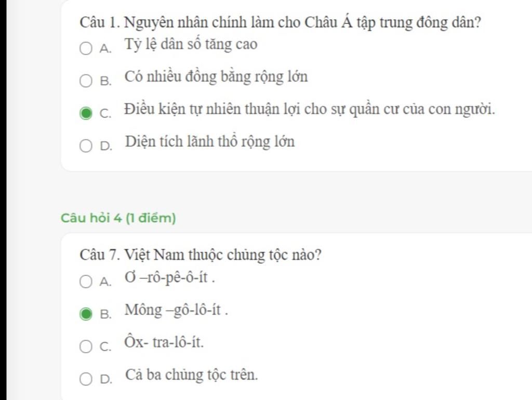Click answer 'Môn–gô-lô-ít'
This screenshot has height=400, width=532.
click(176, 311)
